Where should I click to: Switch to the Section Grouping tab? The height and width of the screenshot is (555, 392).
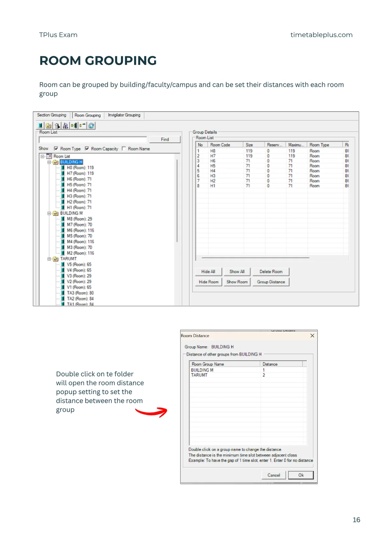tap(52, 115)
